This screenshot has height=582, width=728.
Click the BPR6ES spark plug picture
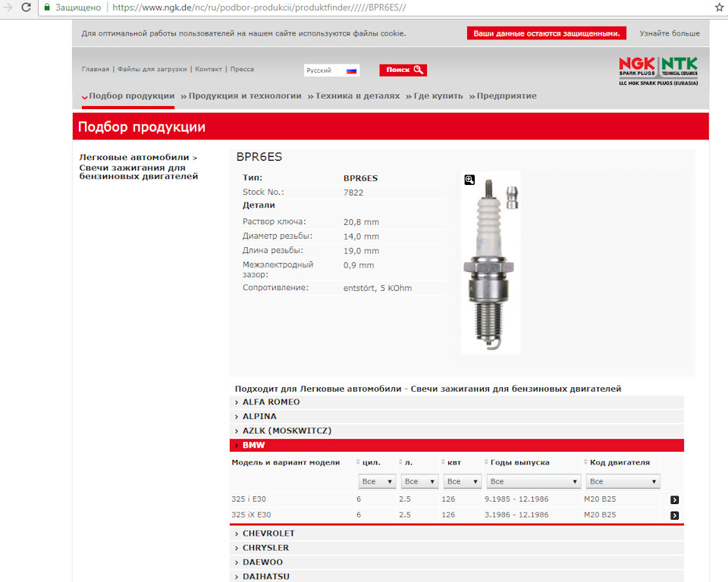(491, 263)
